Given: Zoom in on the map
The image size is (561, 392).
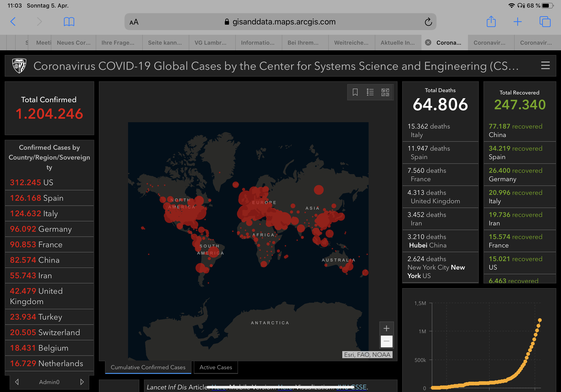Looking at the screenshot, I should pyautogui.click(x=386, y=328).
